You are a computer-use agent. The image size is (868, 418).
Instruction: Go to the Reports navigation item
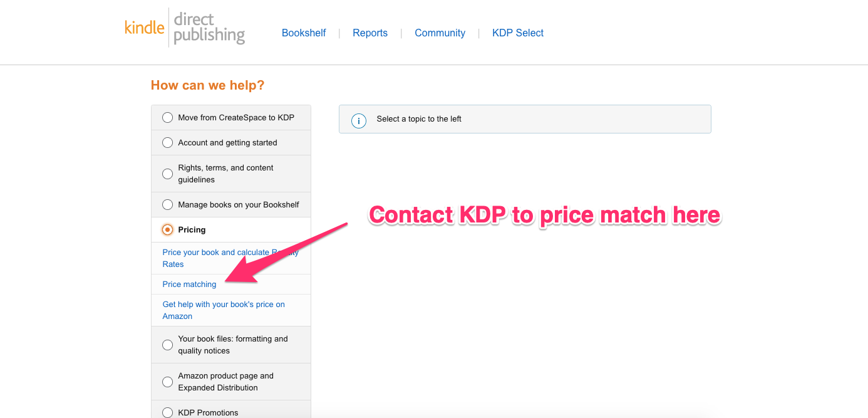[370, 33]
